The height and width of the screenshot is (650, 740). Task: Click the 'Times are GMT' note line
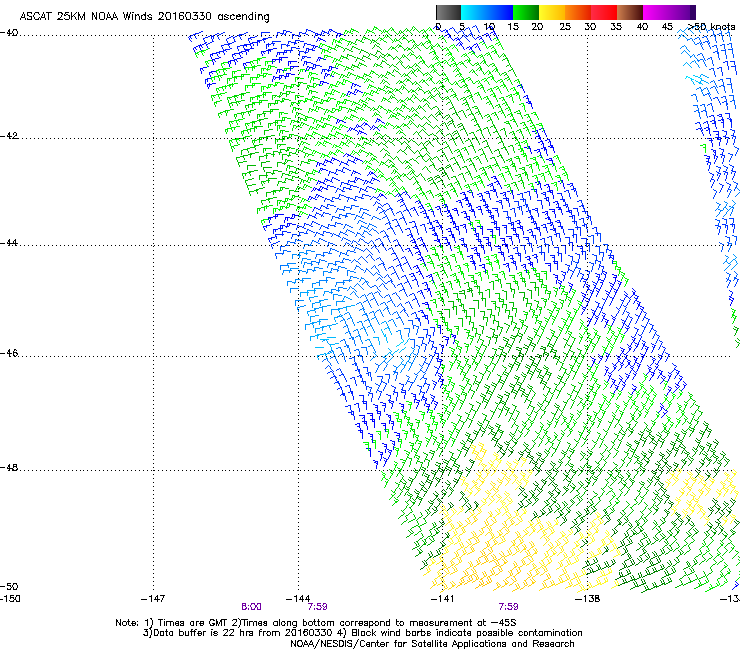click(x=316, y=623)
